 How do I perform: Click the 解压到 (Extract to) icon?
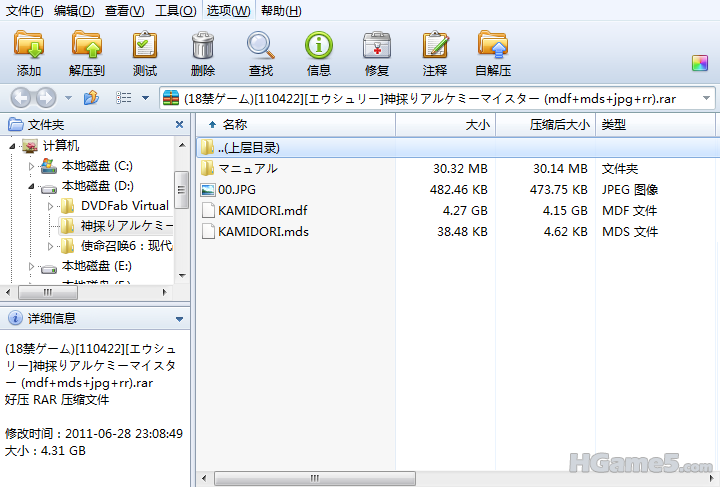point(87,53)
